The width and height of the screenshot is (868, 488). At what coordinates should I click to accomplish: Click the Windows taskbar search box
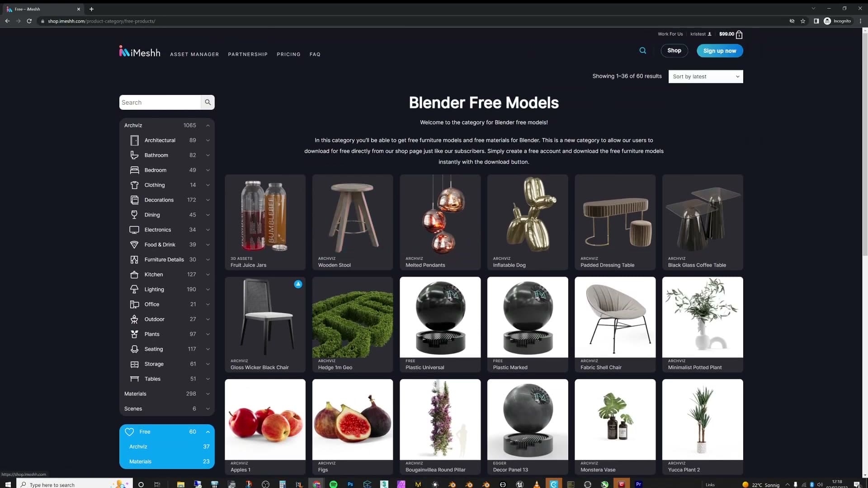(x=75, y=484)
